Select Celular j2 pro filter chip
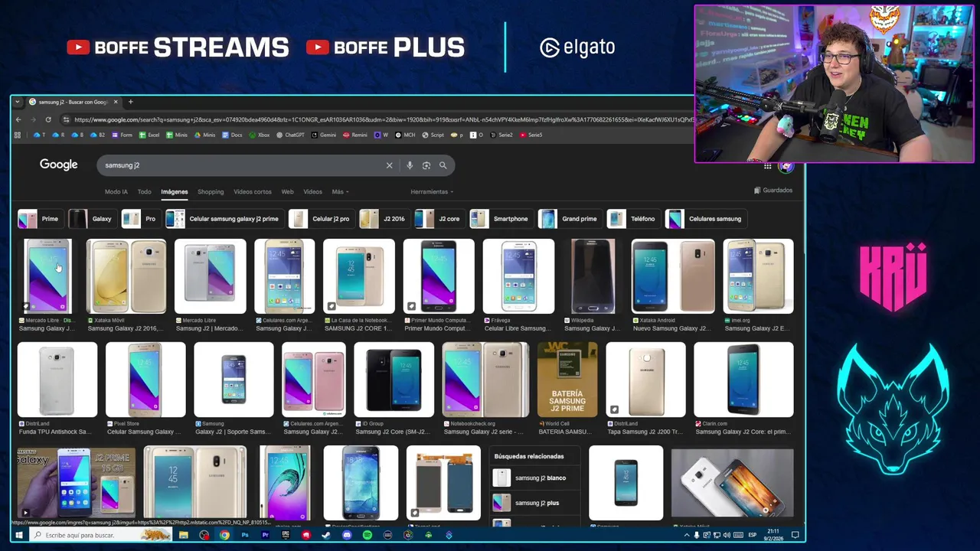Image resolution: width=980 pixels, height=551 pixels. (320, 219)
